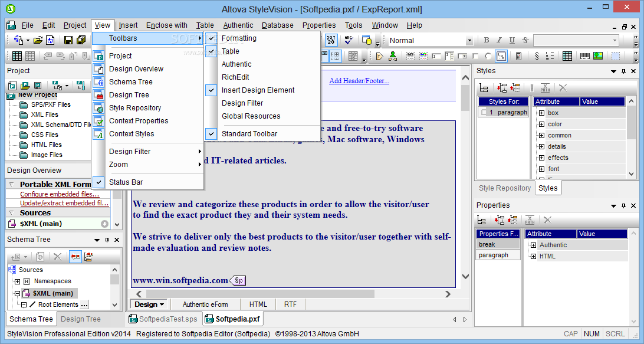Toggle the Table toolbar checkmark

[x=211, y=51]
